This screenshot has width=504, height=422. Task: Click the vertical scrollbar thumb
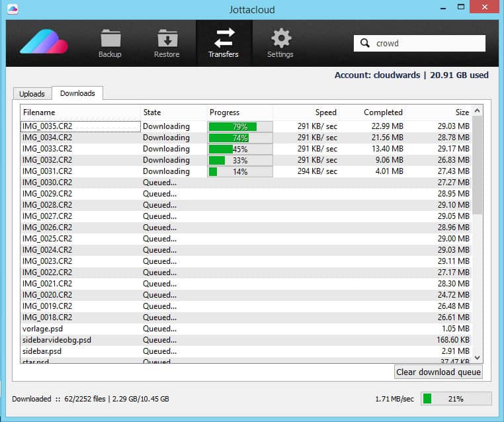(x=478, y=165)
